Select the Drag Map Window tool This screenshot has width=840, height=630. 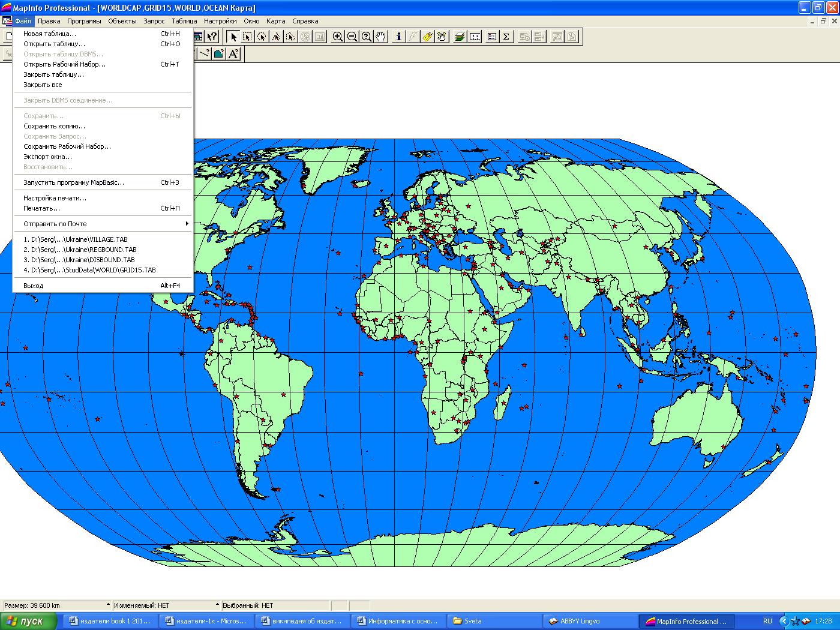click(x=442, y=37)
